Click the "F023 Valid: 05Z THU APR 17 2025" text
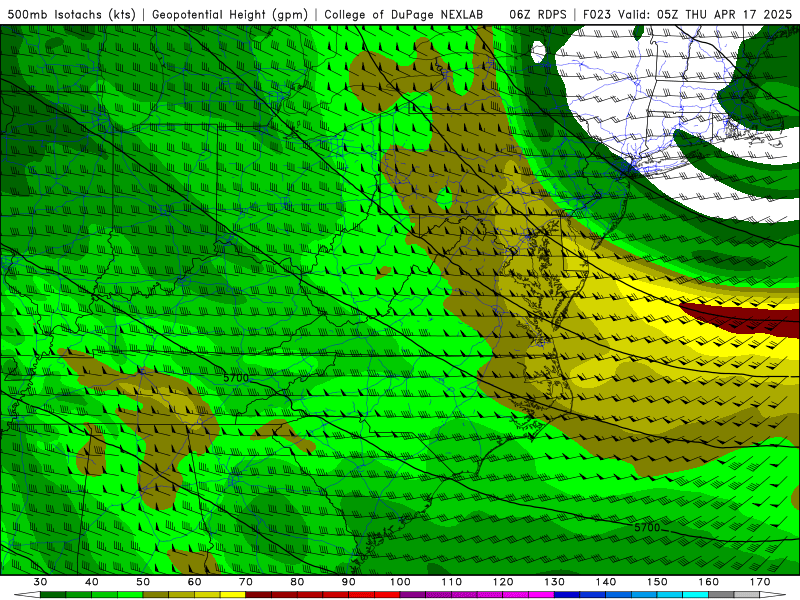The height and width of the screenshot is (600, 800). point(687,15)
